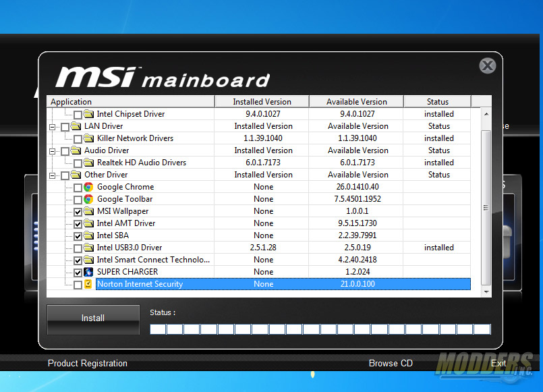Click Exit at the bottom right

click(x=498, y=363)
